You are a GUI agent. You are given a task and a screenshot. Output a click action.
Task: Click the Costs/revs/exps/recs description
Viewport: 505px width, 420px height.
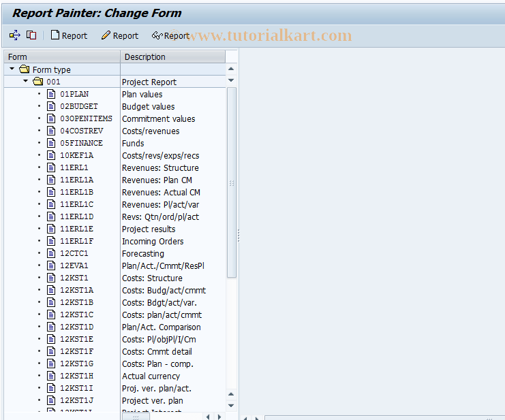[160, 156]
